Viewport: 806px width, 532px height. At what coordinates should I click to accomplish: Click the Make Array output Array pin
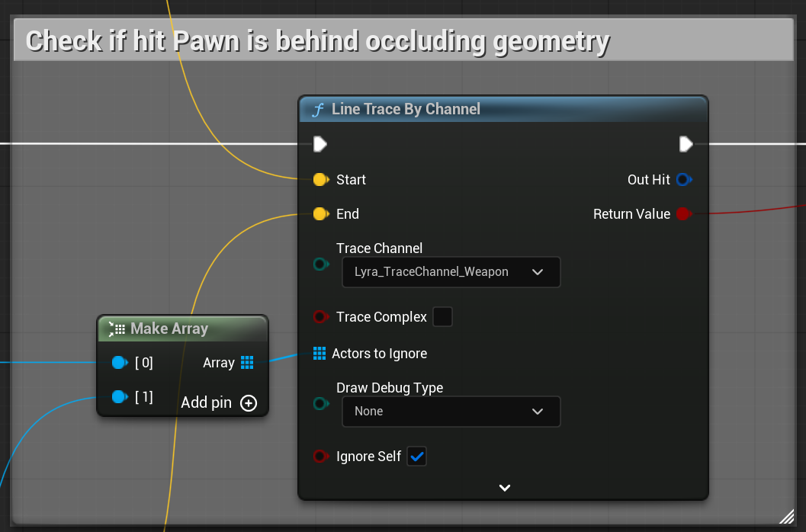point(247,362)
